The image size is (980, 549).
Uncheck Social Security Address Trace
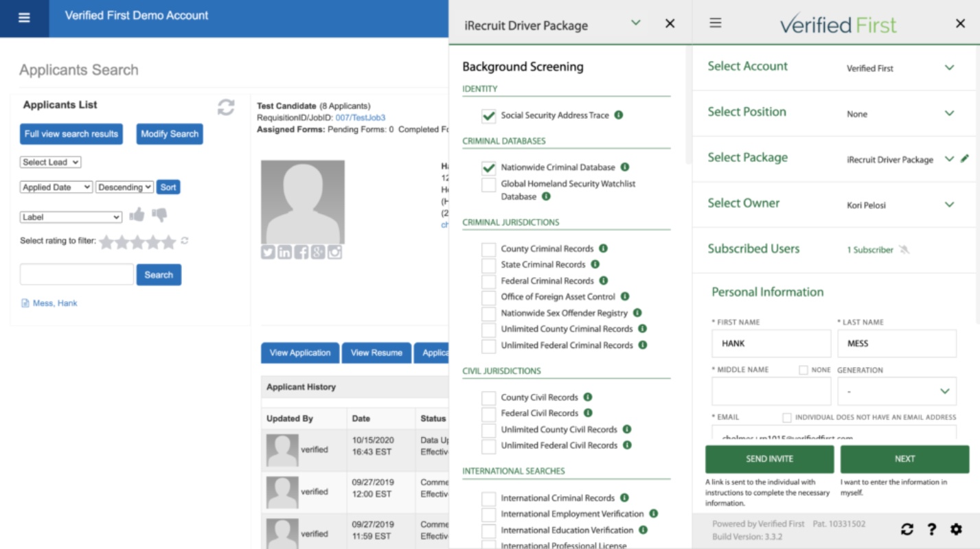[x=488, y=116]
